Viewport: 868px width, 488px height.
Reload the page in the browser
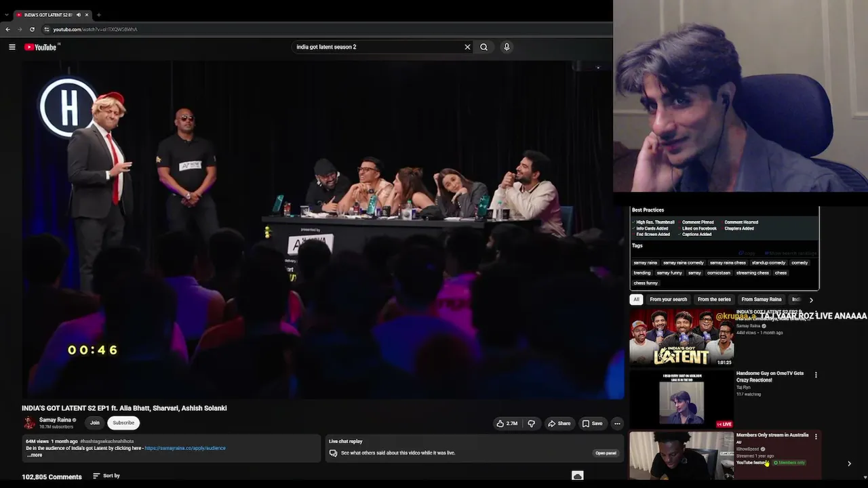point(32,29)
